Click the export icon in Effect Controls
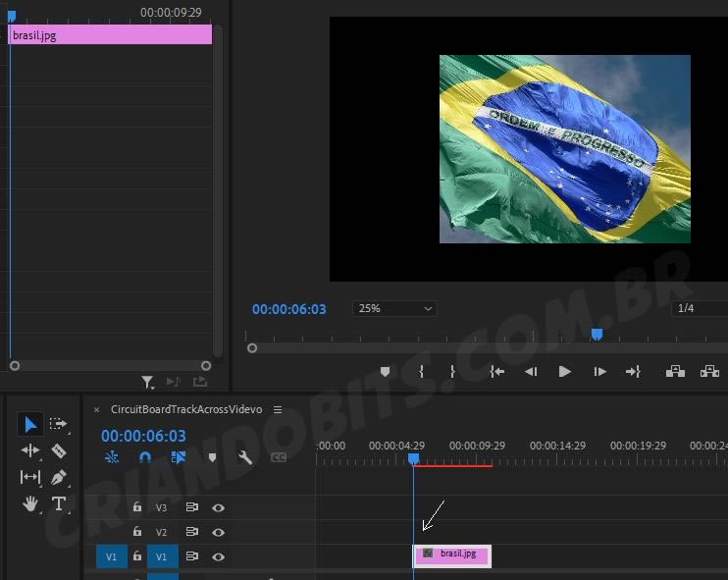The image size is (728, 580). 199,381
